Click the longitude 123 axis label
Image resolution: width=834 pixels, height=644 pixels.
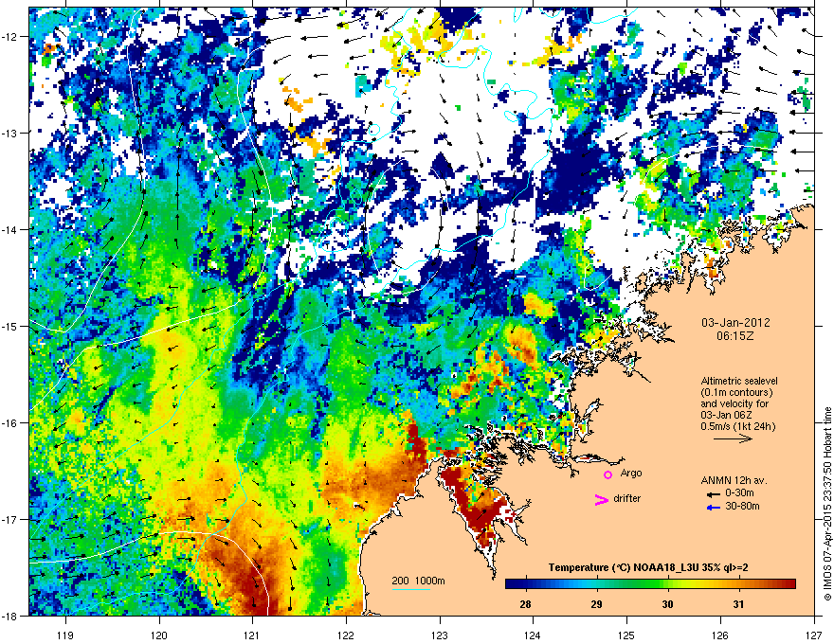click(440, 635)
